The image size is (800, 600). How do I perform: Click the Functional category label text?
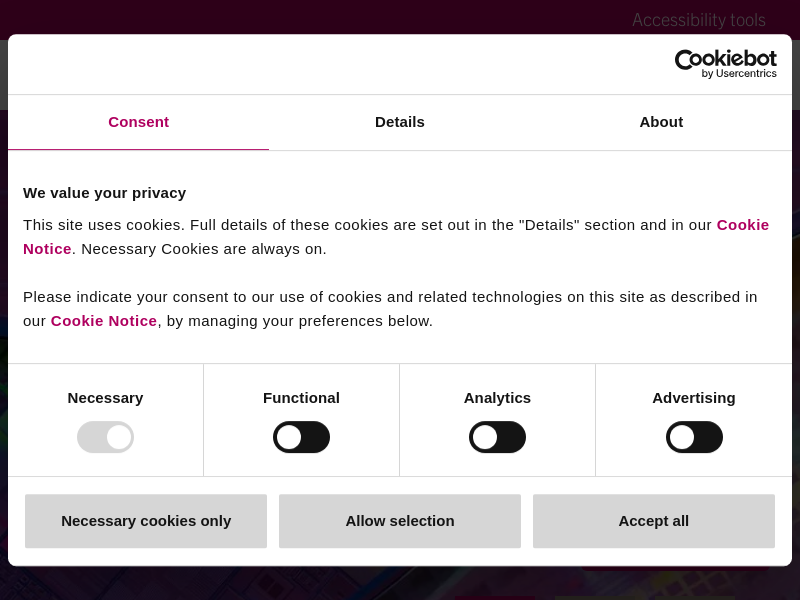(x=301, y=398)
